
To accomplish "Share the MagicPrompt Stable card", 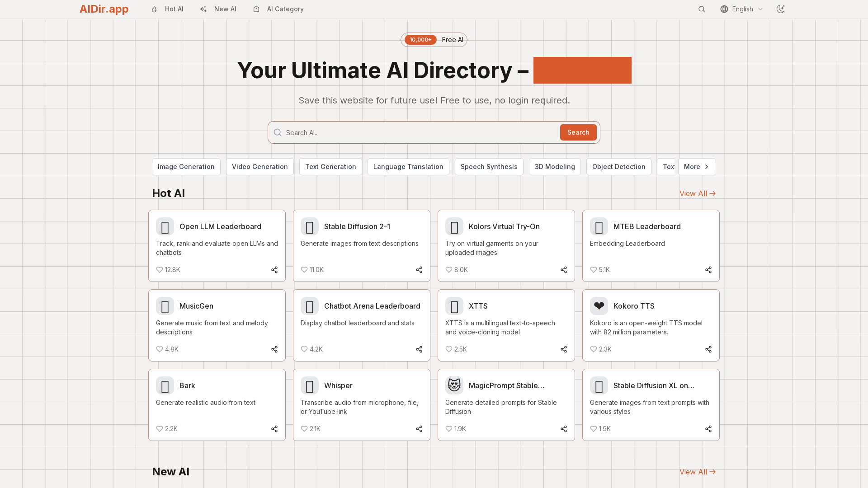I will tap(564, 429).
